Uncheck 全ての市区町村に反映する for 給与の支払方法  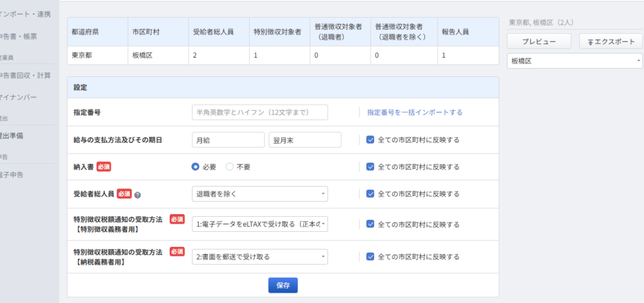370,140
